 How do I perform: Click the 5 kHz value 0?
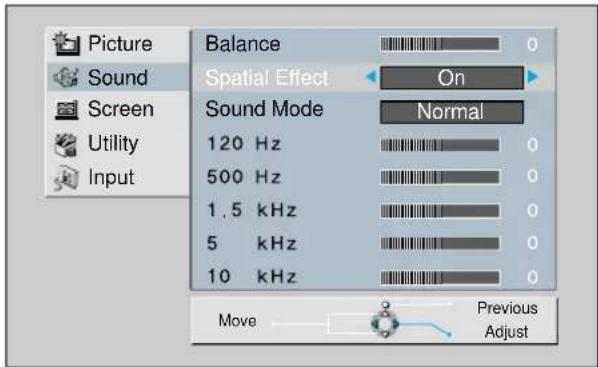tap(532, 243)
